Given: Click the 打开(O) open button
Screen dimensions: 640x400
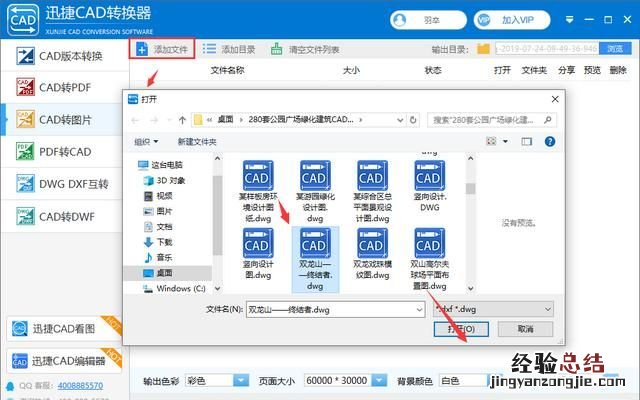Looking at the screenshot, I should click(461, 329).
